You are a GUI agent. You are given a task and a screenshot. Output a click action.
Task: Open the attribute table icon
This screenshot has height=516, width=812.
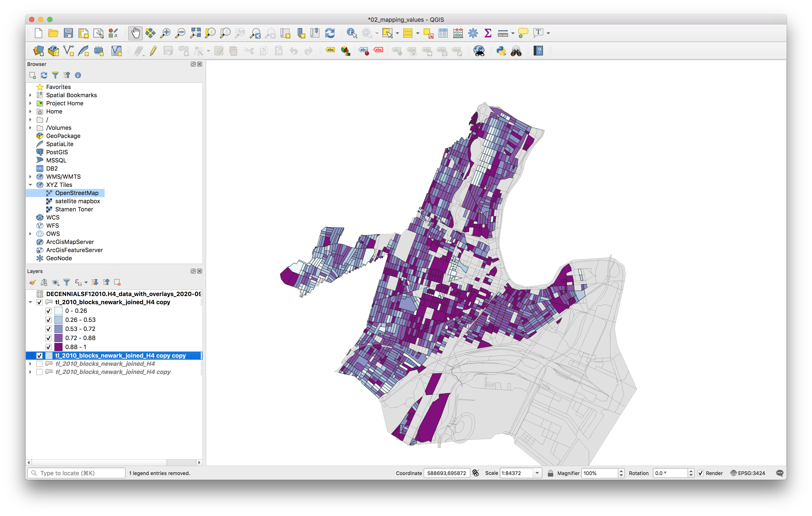pyautogui.click(x=443, y=33)
